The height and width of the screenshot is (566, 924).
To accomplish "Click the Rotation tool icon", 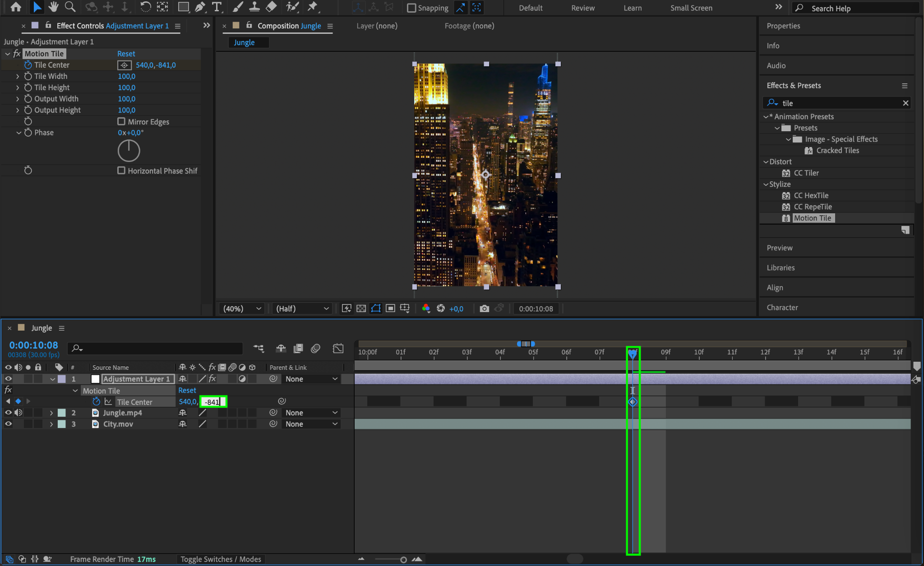I will 145,7.
